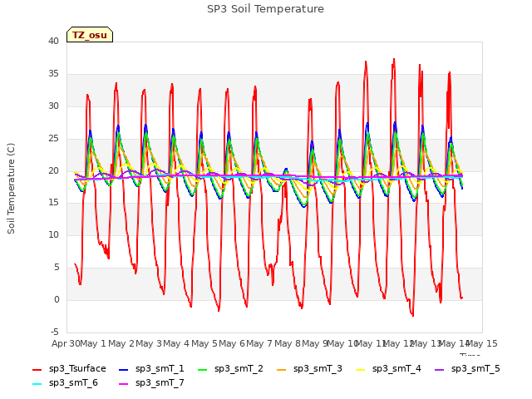Click the orange sp3_smT_3 legend swatch
The height and width of the screenshot is (399, 532).
(x=282, y=369)
